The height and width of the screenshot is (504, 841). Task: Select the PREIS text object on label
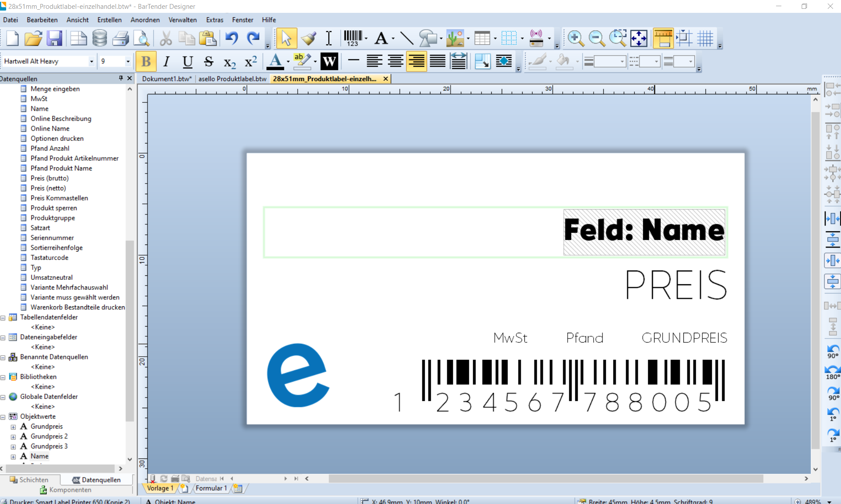click(x=676, y=285)
